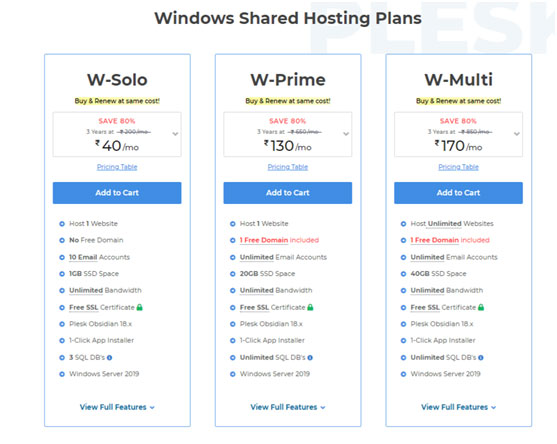
Task: Click info icon beside W-Prime Unlimited SQL DB's
Action: click(x=310, y=358)
